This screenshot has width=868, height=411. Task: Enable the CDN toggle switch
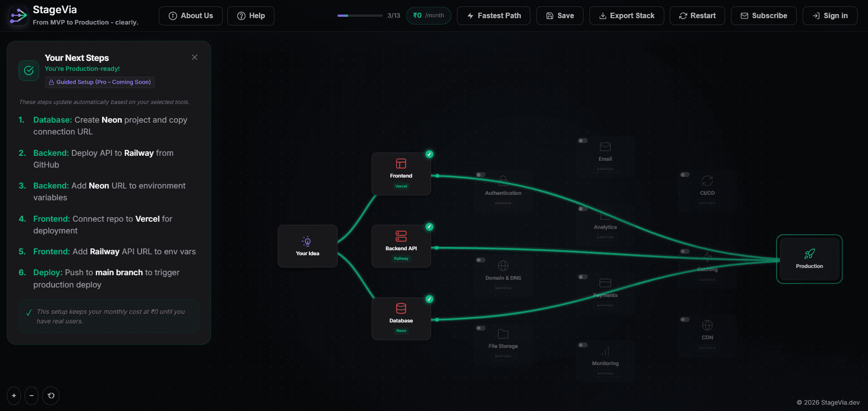685,319
